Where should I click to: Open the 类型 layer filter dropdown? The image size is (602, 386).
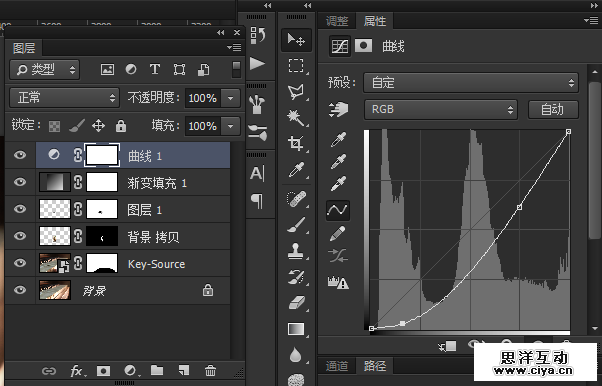pyautogui.click(x=45, y=70)
